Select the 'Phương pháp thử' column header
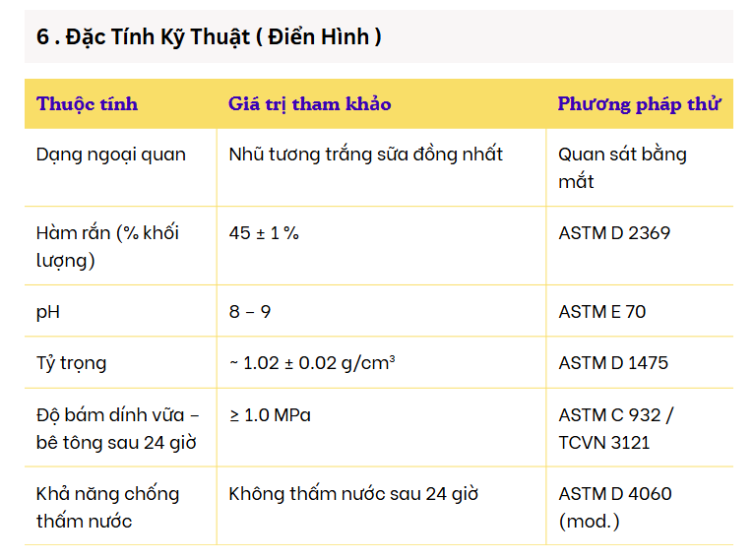This screenshot has height=560, width=754. tap(639, 103)
